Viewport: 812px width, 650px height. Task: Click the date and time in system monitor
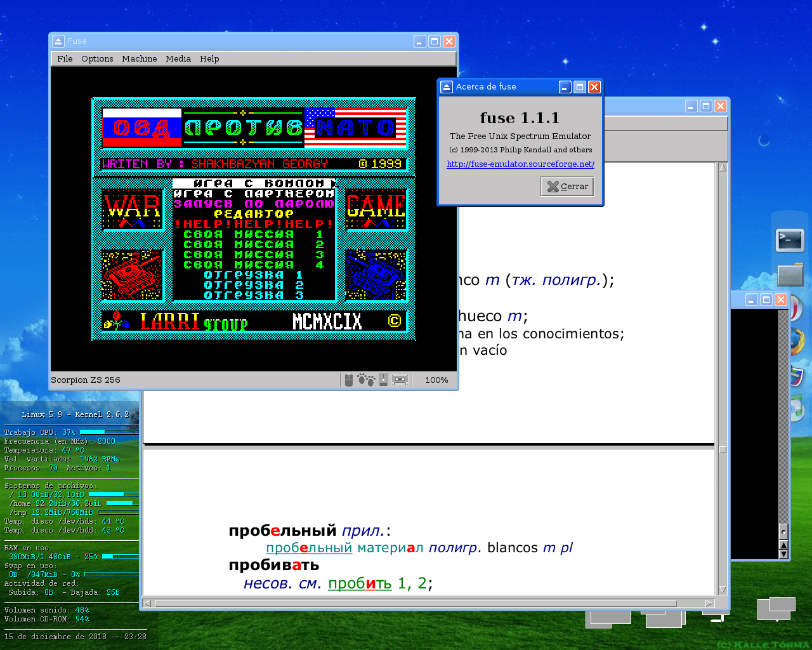tap(75, 636)
